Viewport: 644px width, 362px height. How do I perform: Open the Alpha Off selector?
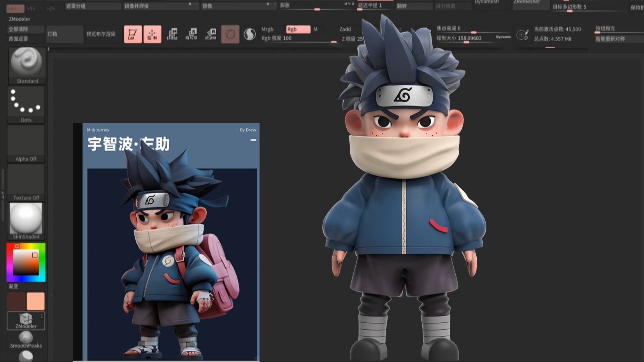pos(26,143)
